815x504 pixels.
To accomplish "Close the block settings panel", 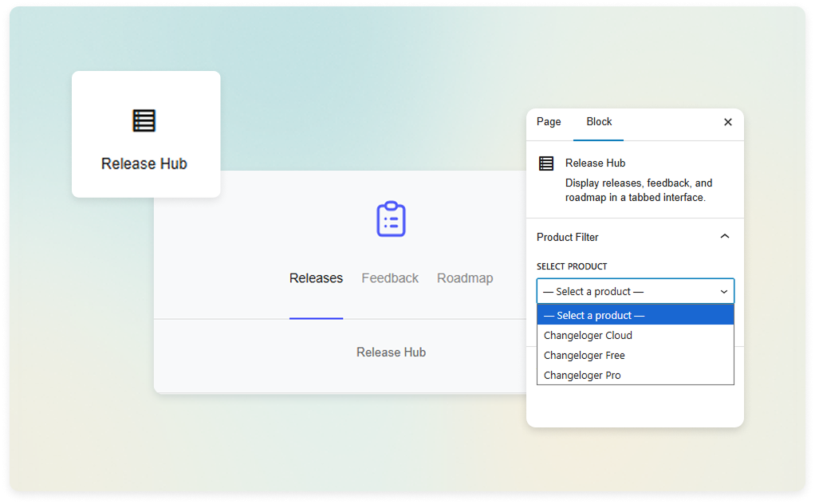I will coord(726,121).
